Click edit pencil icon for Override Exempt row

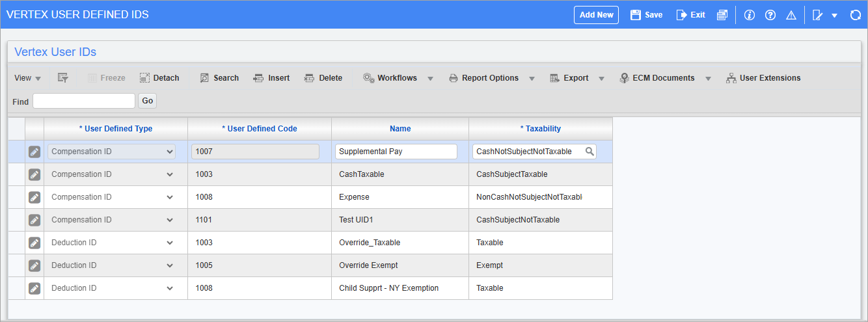click(34, 265)
